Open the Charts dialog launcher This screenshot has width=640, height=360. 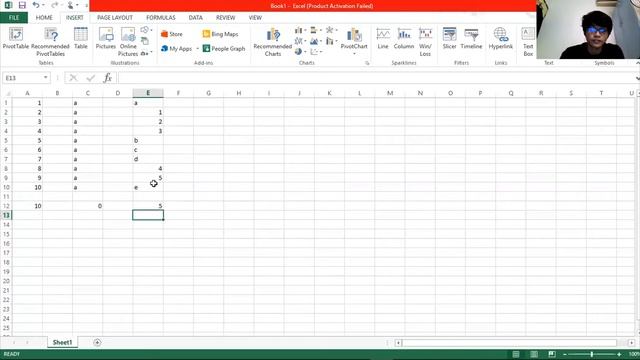point(367,63)
